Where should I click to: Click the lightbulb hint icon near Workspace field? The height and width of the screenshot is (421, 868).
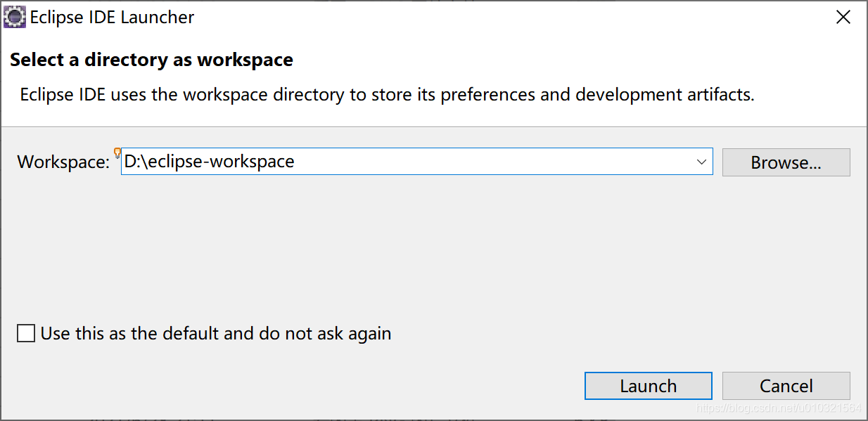117,152
